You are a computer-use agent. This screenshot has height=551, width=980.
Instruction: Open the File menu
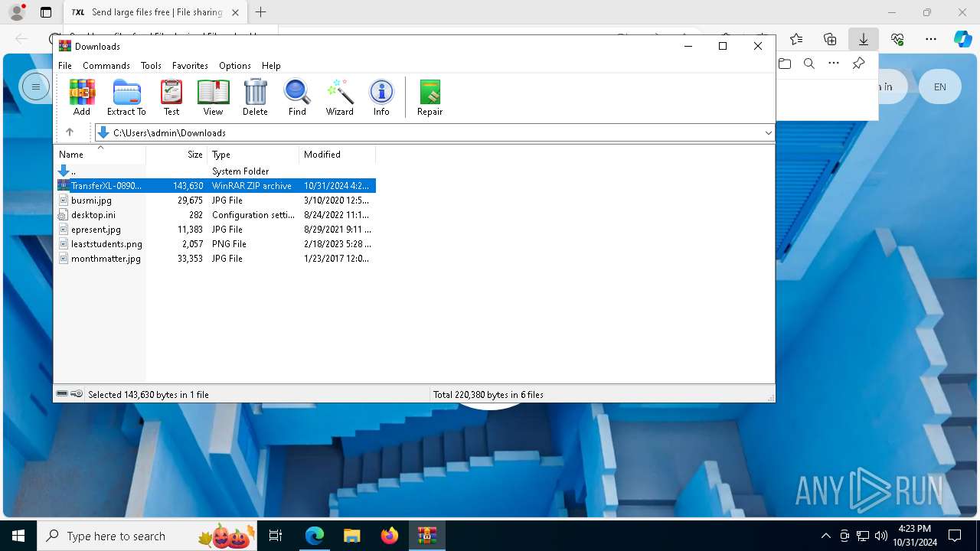coord(65,66)
